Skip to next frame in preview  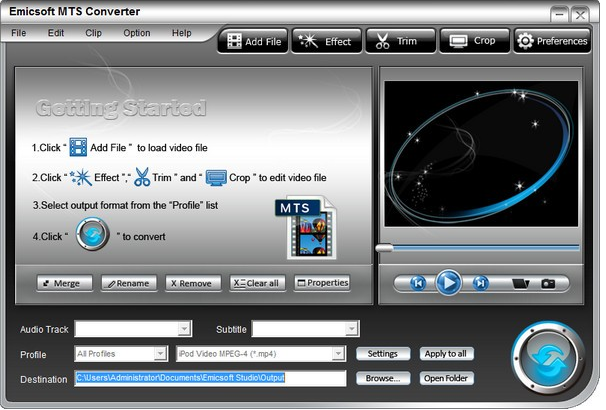480,283
